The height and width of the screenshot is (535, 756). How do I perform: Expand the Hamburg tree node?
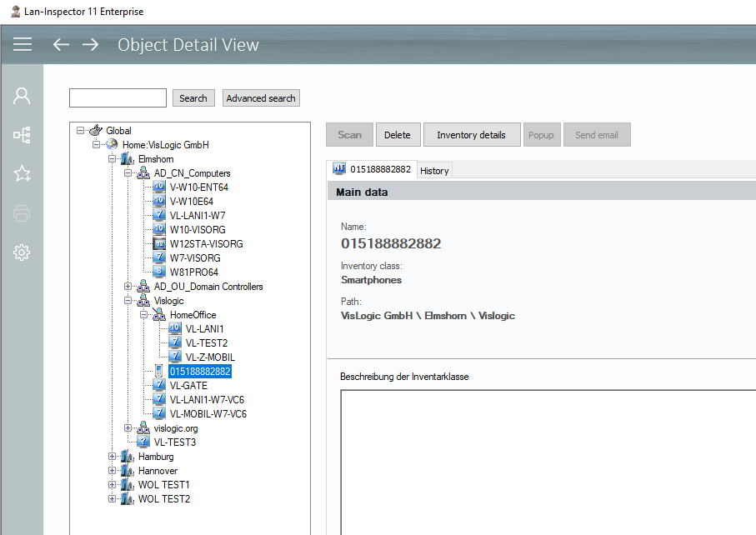113,457
